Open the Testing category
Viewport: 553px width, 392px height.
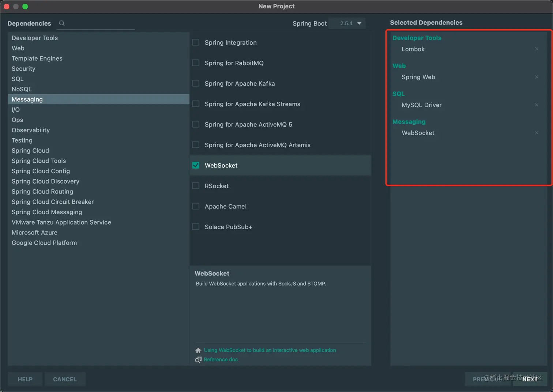(99, 140)
